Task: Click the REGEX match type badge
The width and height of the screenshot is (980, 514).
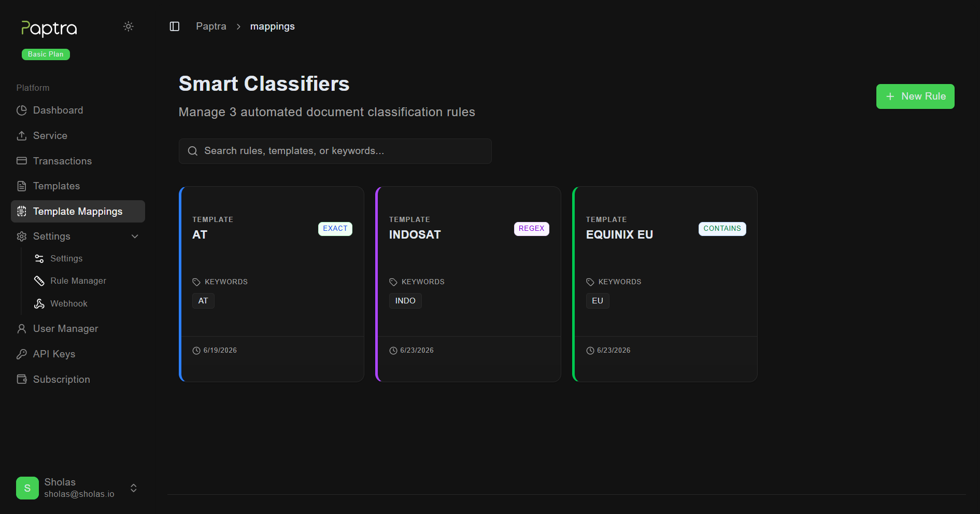Action: (x=532, y=229)
